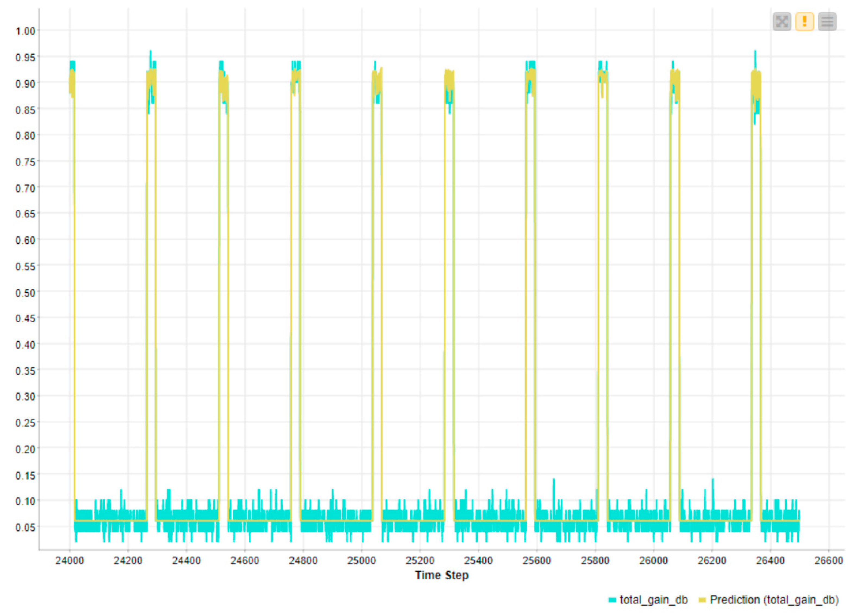Click the yellow Prediction legend swatch

[702, 600]
